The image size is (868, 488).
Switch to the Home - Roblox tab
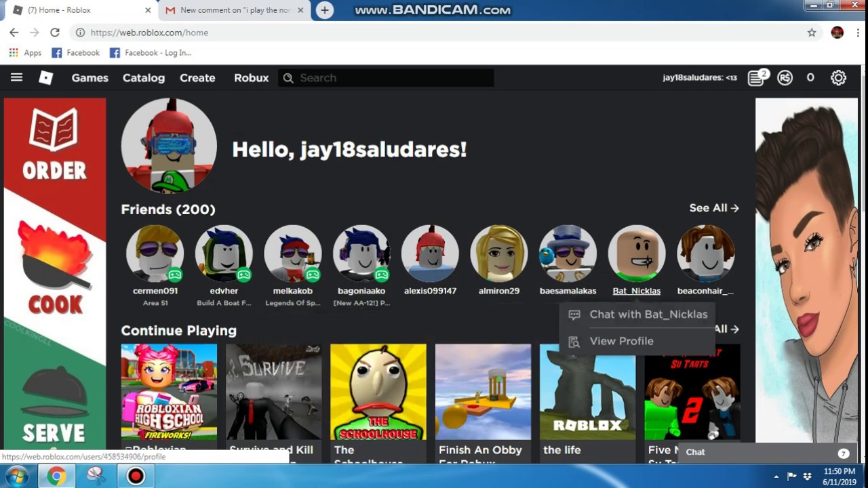pyautogui.click(x=80, y=10)
